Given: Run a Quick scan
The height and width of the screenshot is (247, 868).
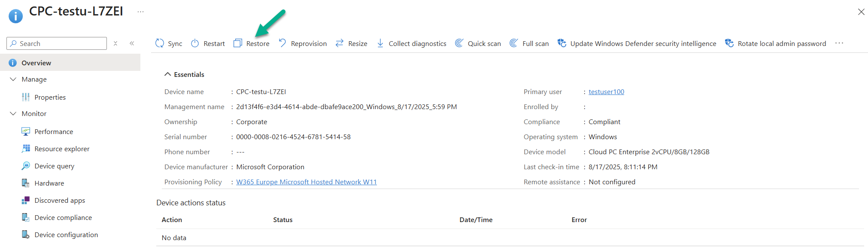Looking at the screenshot, I should click(478, 43).
